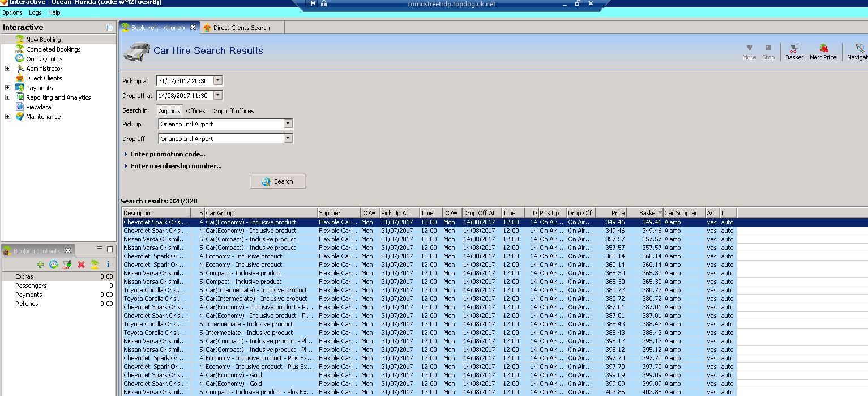Image resolution: width=868 pixels, height=396 pixels.
Task: Select the Airports search option
Action: pos(169,111)
